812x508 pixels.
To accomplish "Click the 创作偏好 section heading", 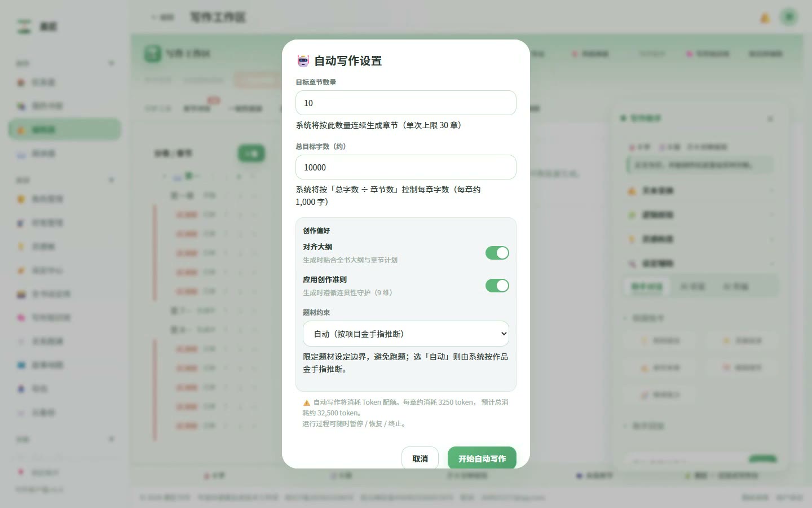I will pos(316,230).
